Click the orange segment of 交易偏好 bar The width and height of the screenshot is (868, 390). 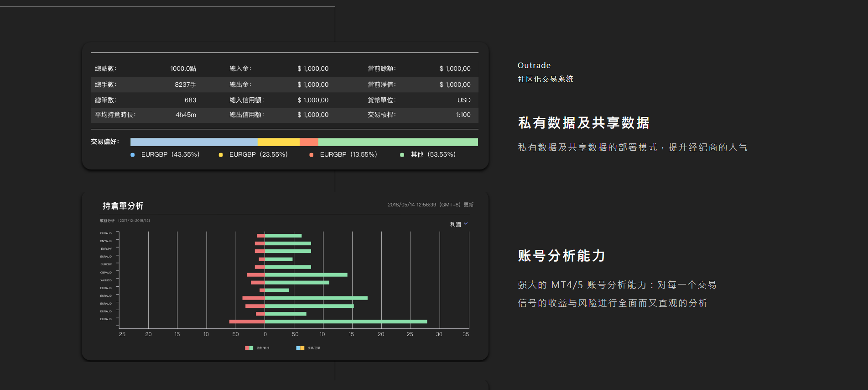[x=309, y=142]
